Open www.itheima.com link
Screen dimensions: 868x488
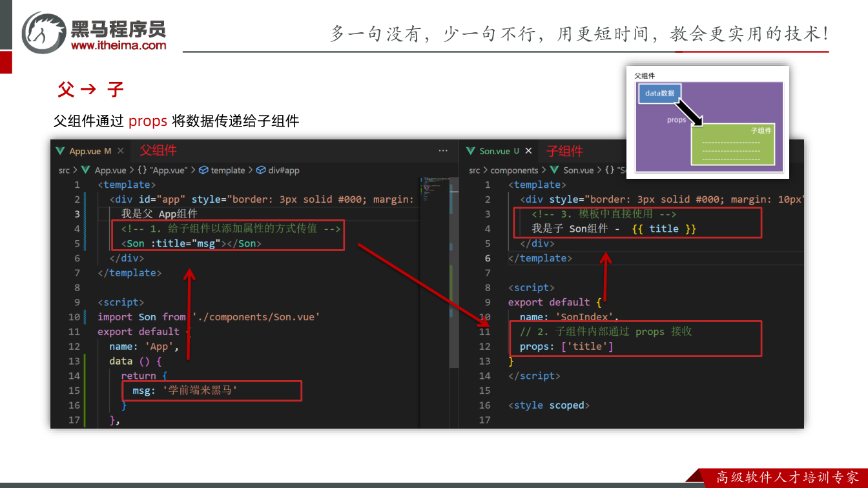(x=119, y=45)
